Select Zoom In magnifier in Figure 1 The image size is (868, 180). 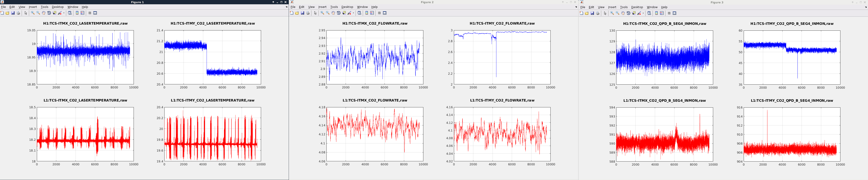coord(33,13)
